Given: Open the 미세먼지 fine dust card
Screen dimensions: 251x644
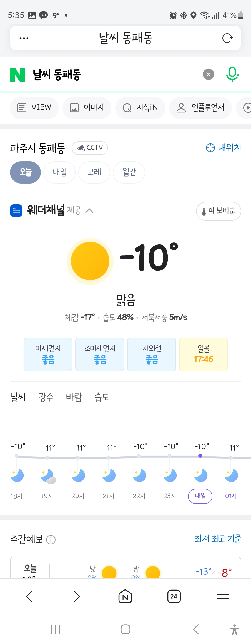Looking at the screenshot, I should (x=48, y=354).
